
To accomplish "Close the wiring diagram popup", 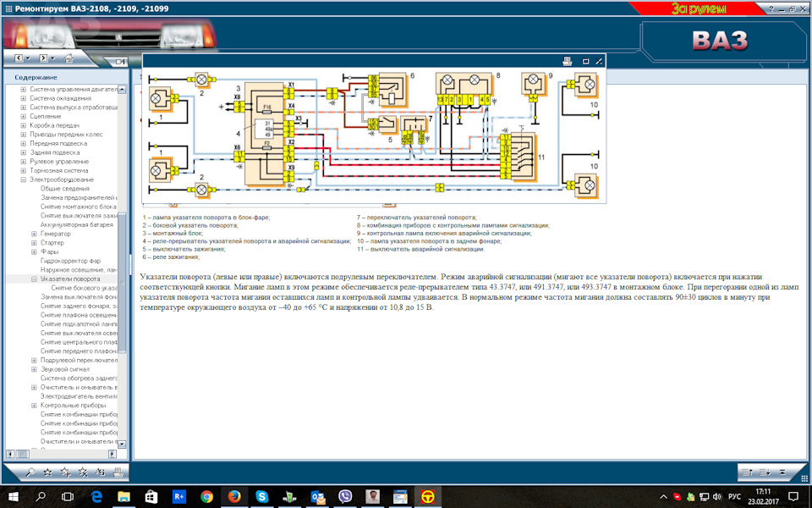I will pyautogui.click(x=599, y=61).
